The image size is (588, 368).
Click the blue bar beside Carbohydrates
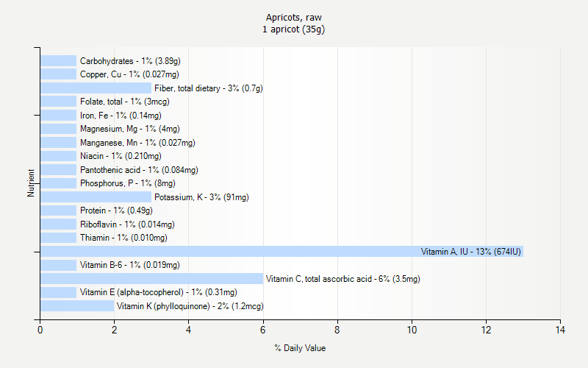point(59,61)
